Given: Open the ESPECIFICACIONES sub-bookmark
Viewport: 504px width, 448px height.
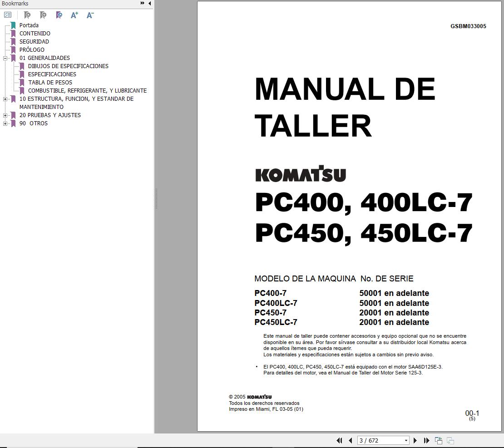Looking at the screenshot, I should click(52, 74).
